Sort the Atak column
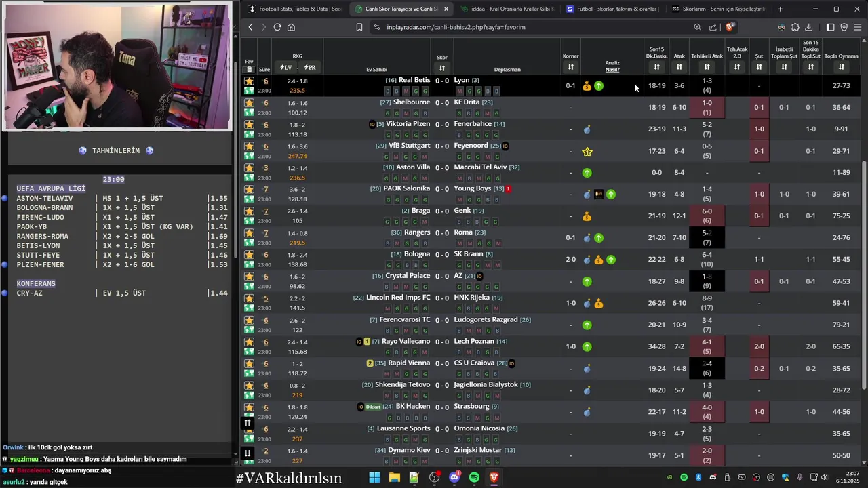 [679, 67]
